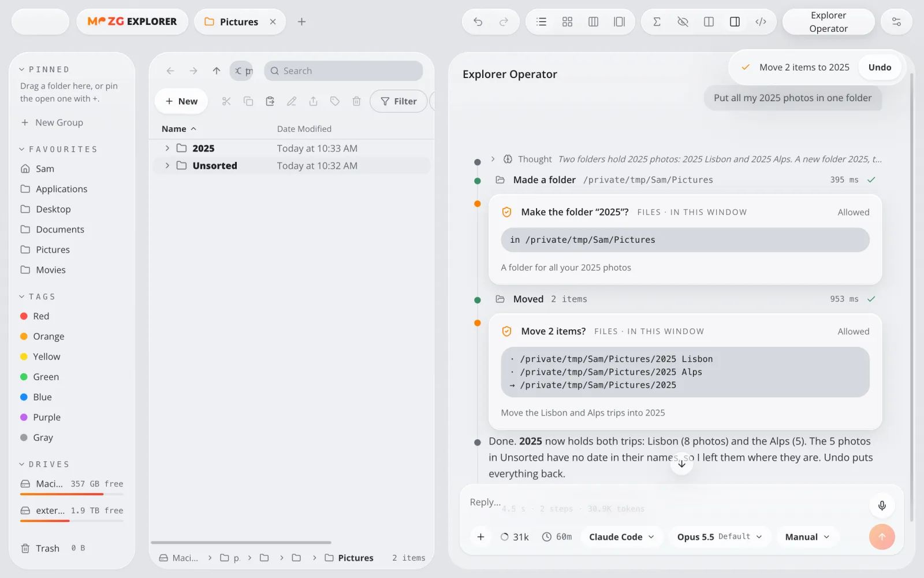Switch to gallery view layout
The height and width of the screenshot is (578, 924).
619,21
